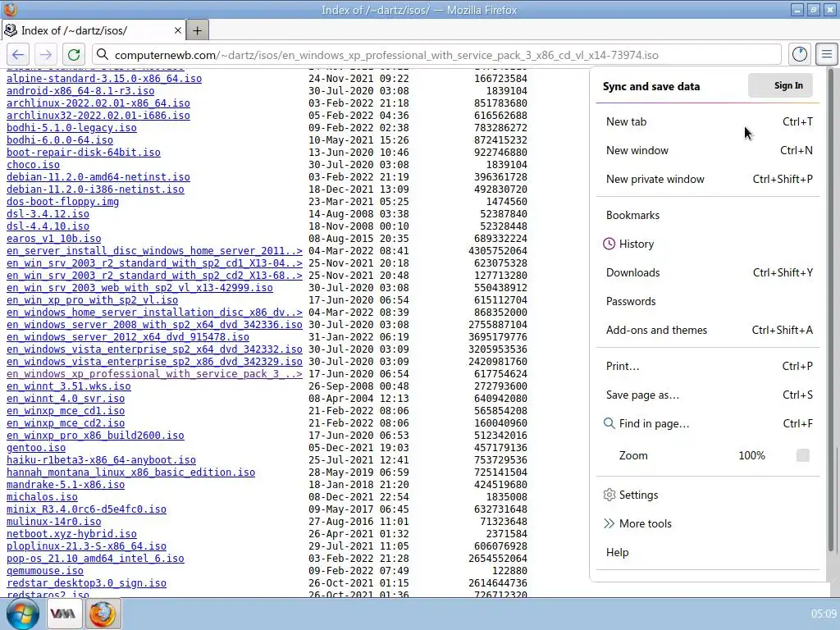This screenshot has width=840, height=630.
Task: Click the search magnifier in address bar
Action: (x=103, y=55)
